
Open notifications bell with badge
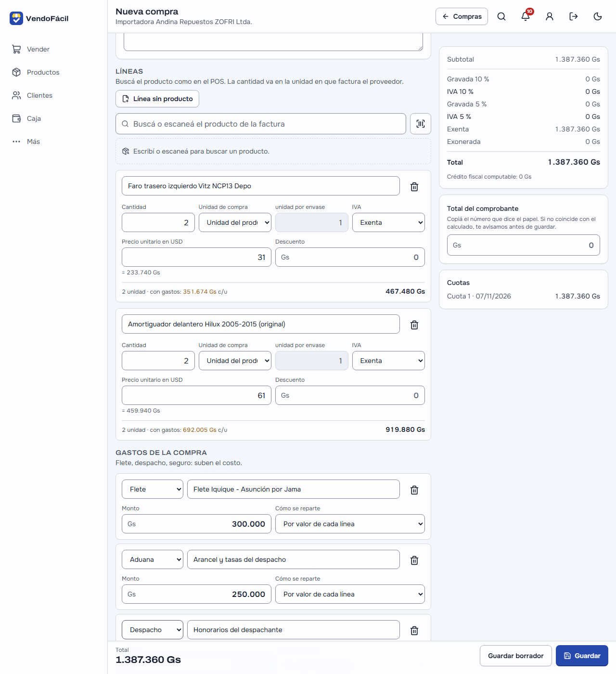pyautogui.click(x=526, y=16)
